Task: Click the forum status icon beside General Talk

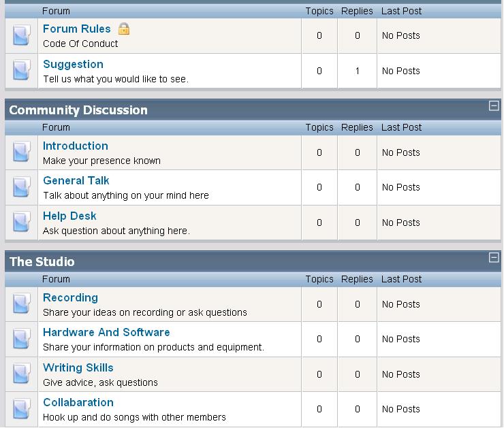Action: (x=22, y=187)
